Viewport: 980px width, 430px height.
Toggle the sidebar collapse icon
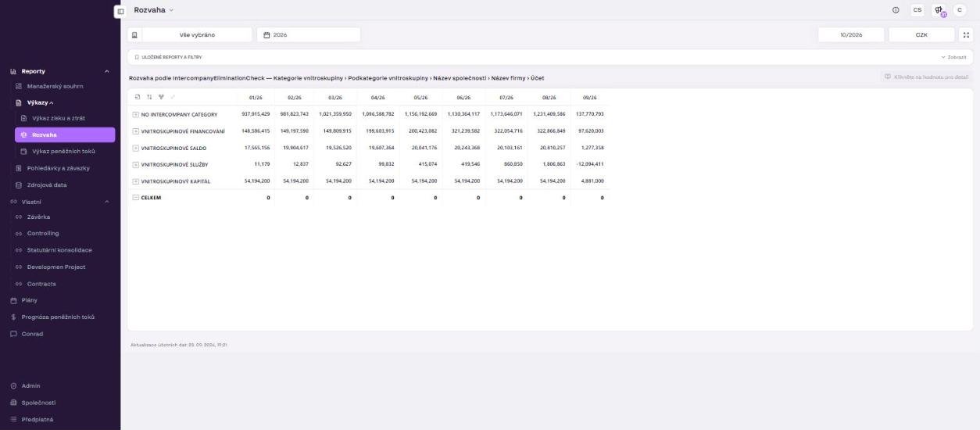coord(120,11)
